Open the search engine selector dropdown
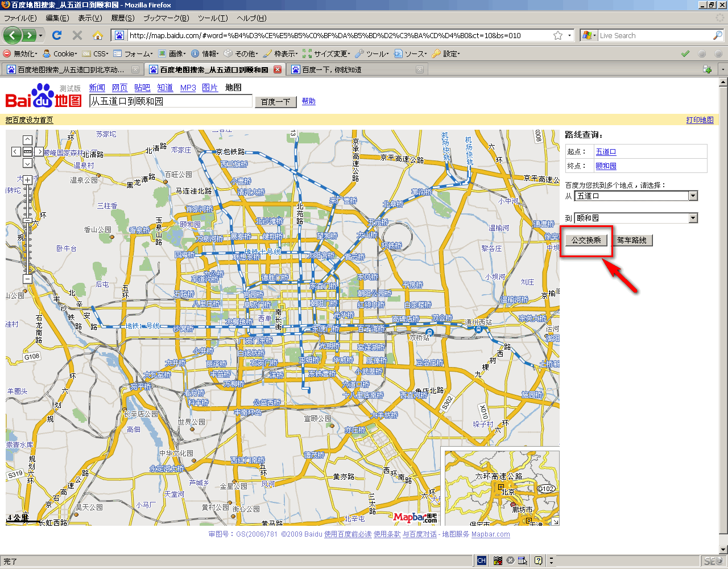This screenshot has height=569, width=728. pyautogui.click(x=589, y=35)
